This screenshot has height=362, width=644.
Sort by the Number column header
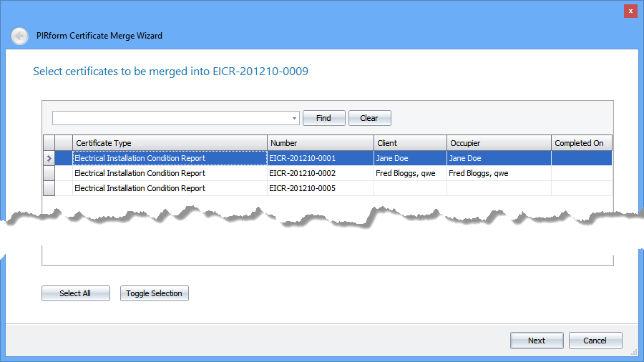[x=320, y=143]
